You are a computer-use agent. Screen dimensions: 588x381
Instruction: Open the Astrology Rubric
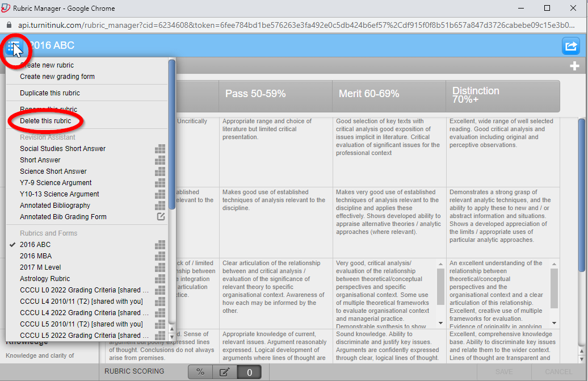[45, 279]
